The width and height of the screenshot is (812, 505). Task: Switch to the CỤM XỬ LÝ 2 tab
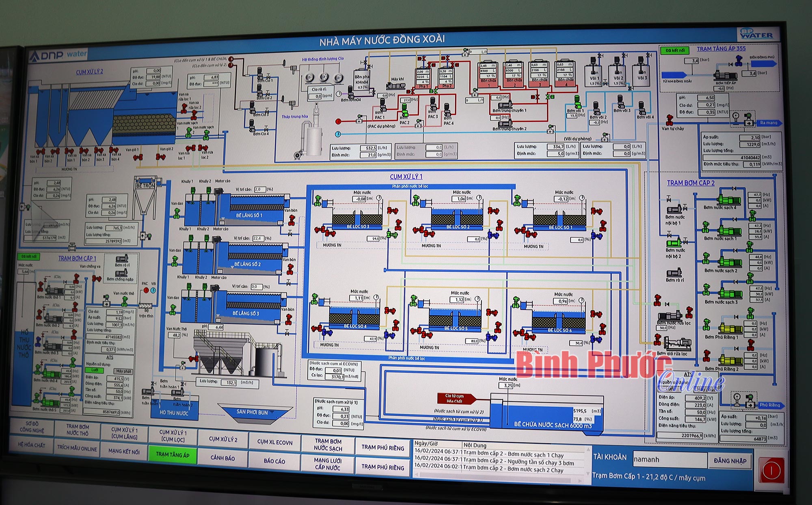pyautogui.click(x=223, y=439)
